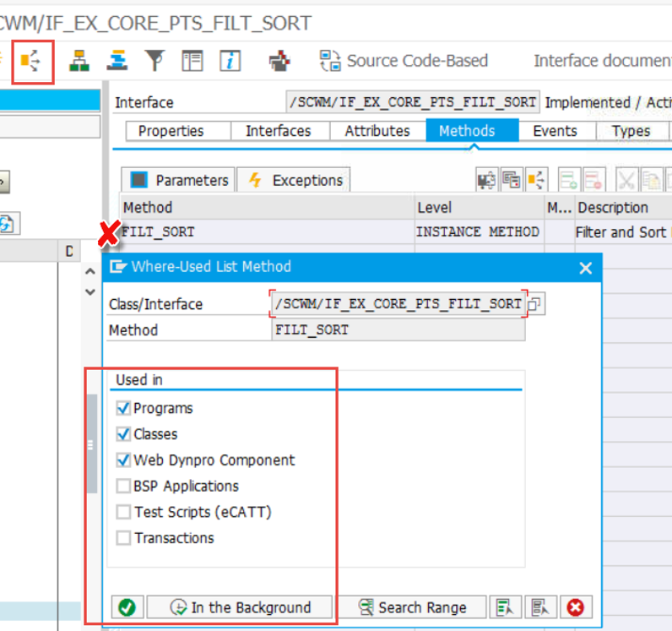Open Interface documentation

pyautogui.click(x=603, y=61)
